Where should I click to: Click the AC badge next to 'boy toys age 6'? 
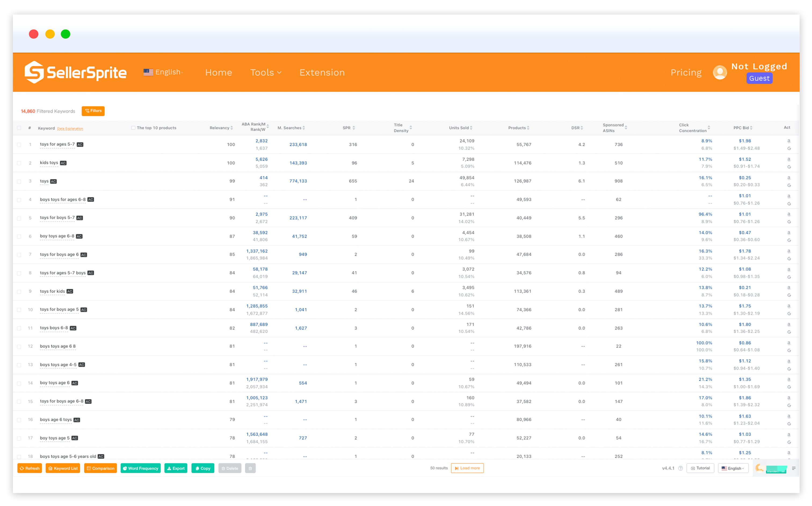tap(75, 383)
